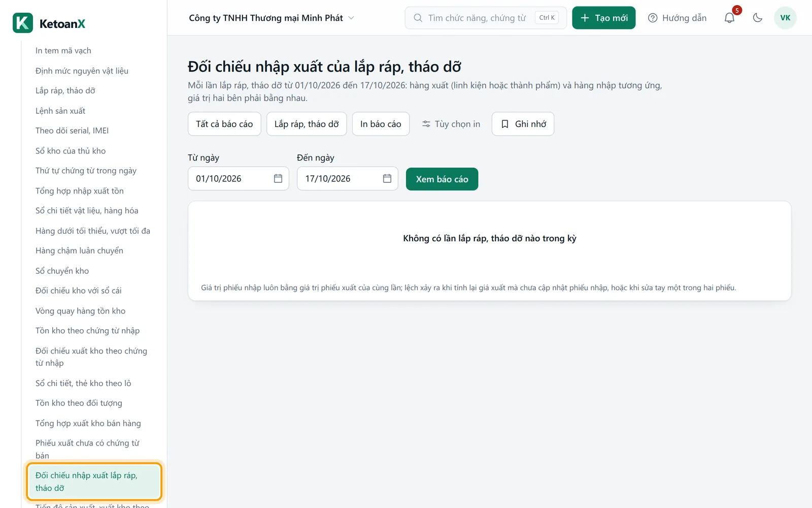The height and width of the screenshot is (508, 812).
Task: Open calendar picker for Đến ngày
Action: (x=387, y=178)
